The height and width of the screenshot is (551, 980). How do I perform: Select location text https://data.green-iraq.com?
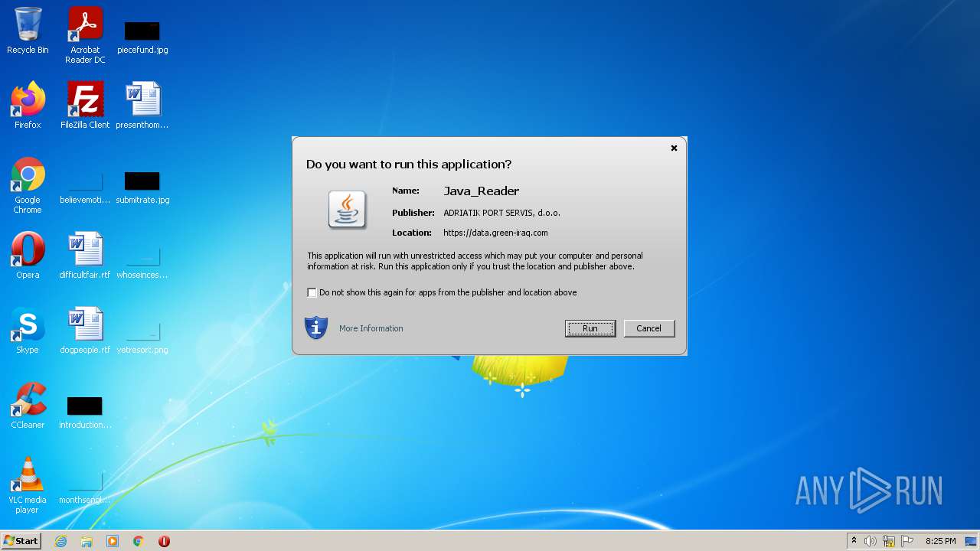495,233
